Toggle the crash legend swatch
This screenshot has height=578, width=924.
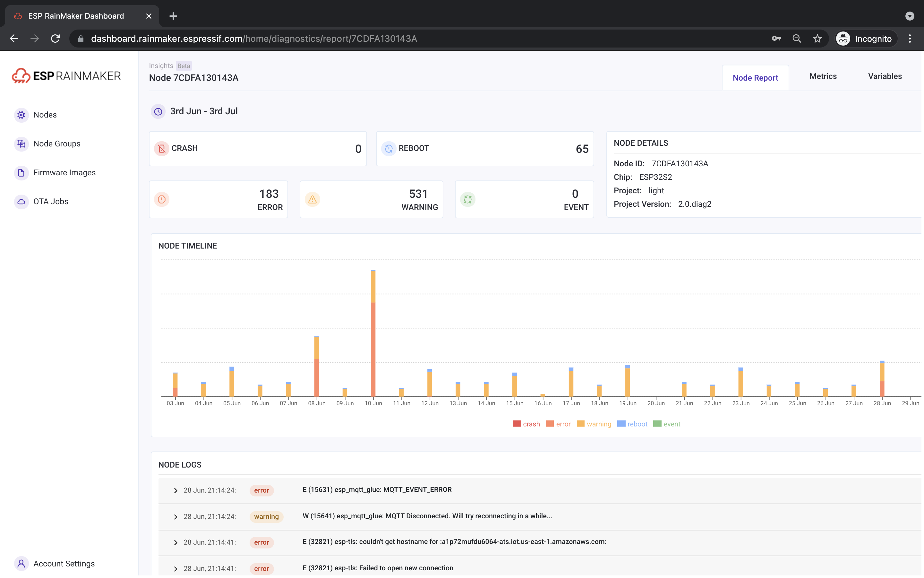[x=517, y=424]
